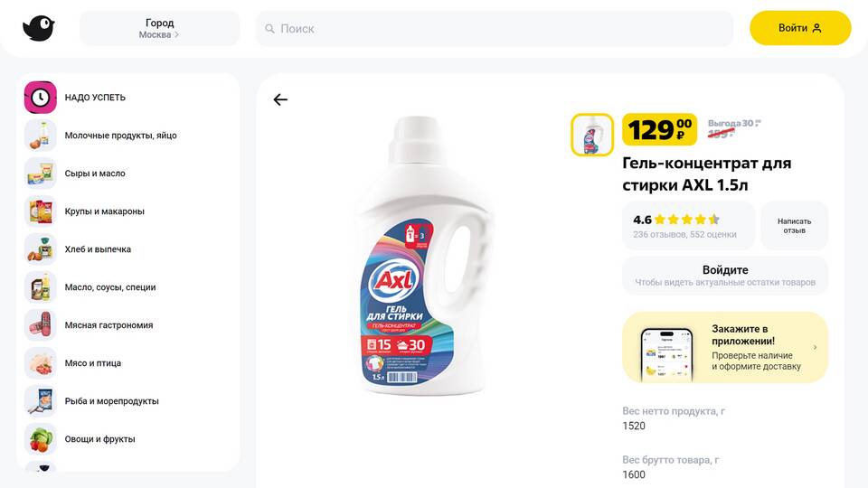868x488 pixels.
Task: Select Мясная гастрономия menu item
Action: click(x=108, y=325)
